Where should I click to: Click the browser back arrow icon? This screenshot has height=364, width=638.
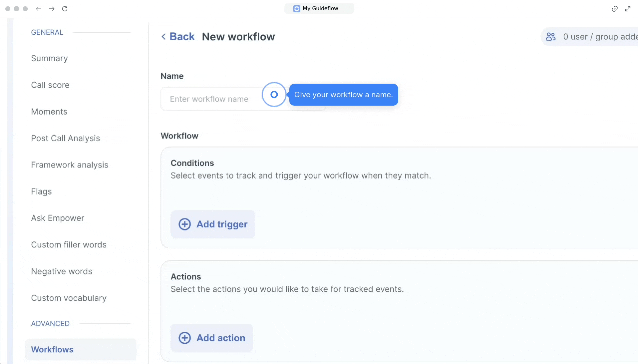coord(39,9)
